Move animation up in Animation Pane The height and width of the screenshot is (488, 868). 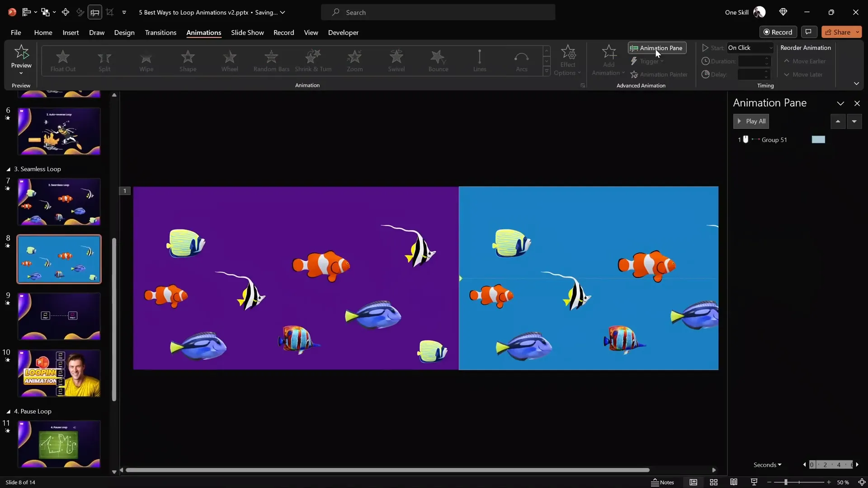(x=838, y=121)
